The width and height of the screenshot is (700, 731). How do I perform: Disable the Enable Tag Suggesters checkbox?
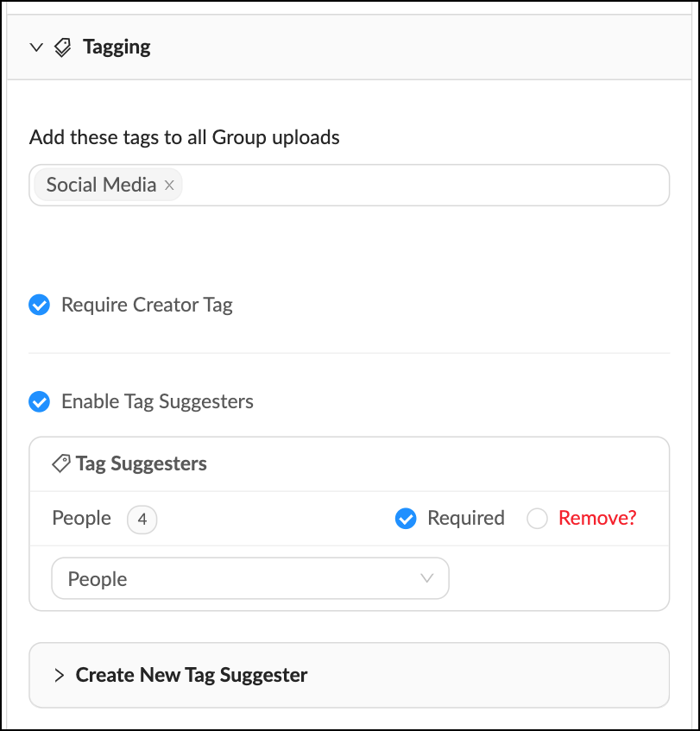point(39,401)
